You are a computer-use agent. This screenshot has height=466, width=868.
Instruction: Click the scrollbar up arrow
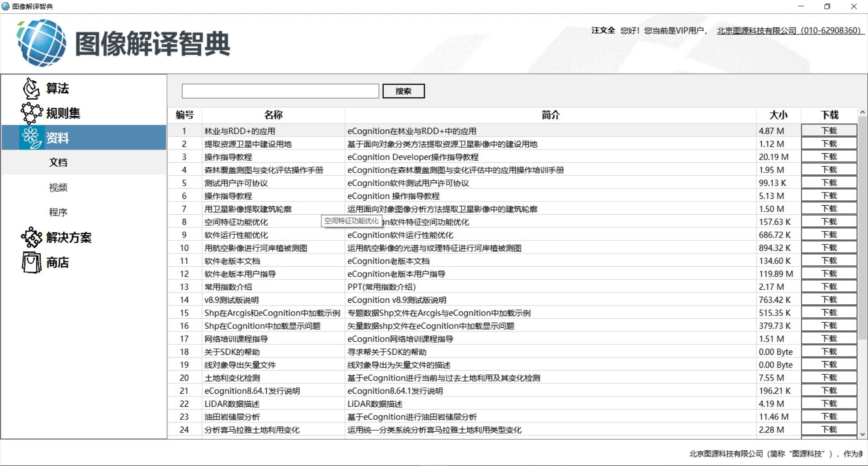coord(862,112)
